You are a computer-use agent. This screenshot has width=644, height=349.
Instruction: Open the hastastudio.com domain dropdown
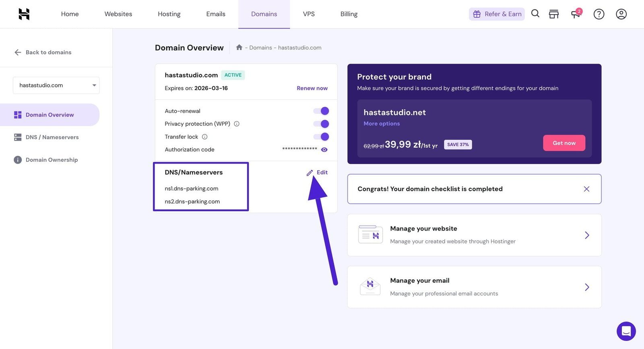coord(56,85)
